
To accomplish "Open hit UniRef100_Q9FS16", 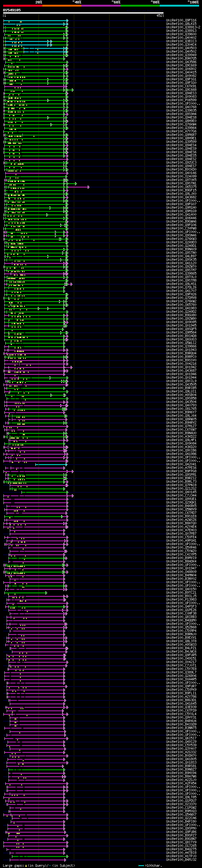I will point(181,20).
